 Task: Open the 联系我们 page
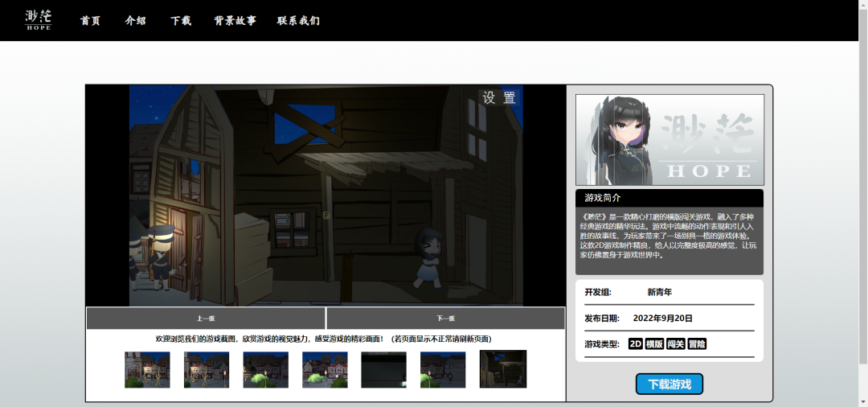[298, 21]
